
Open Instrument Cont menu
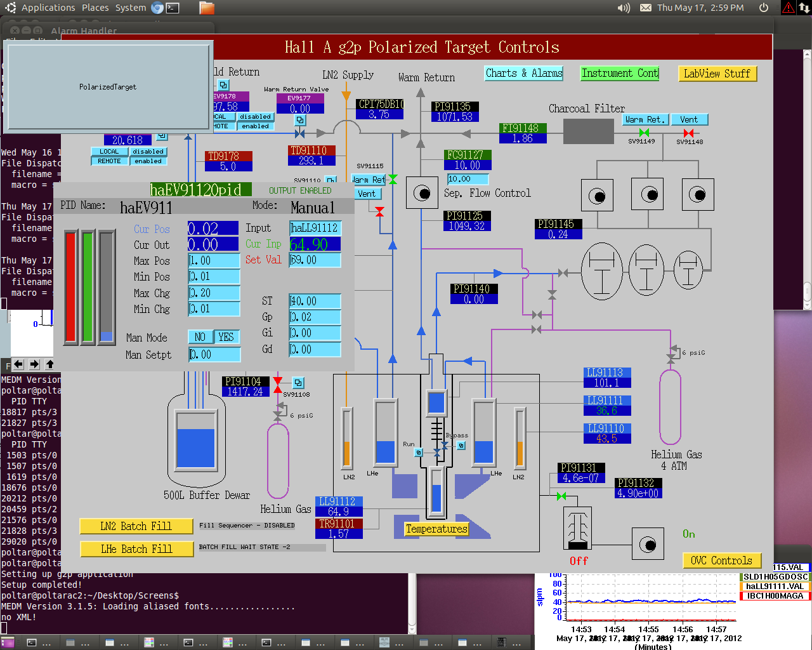(620, 73)
